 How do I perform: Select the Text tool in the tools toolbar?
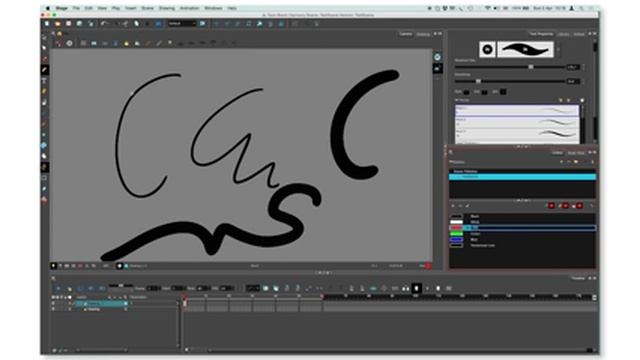[44, 80]
